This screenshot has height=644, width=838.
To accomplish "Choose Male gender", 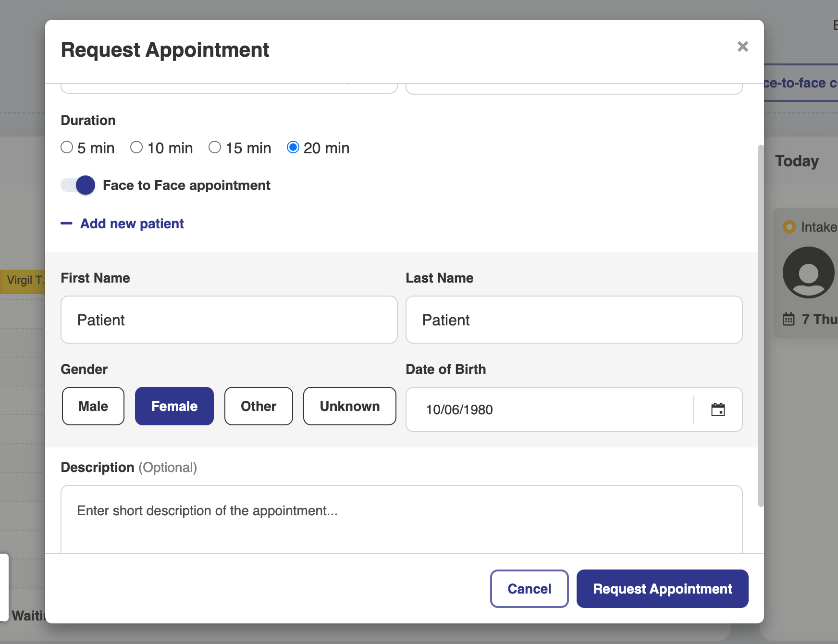I will (93, 406).
